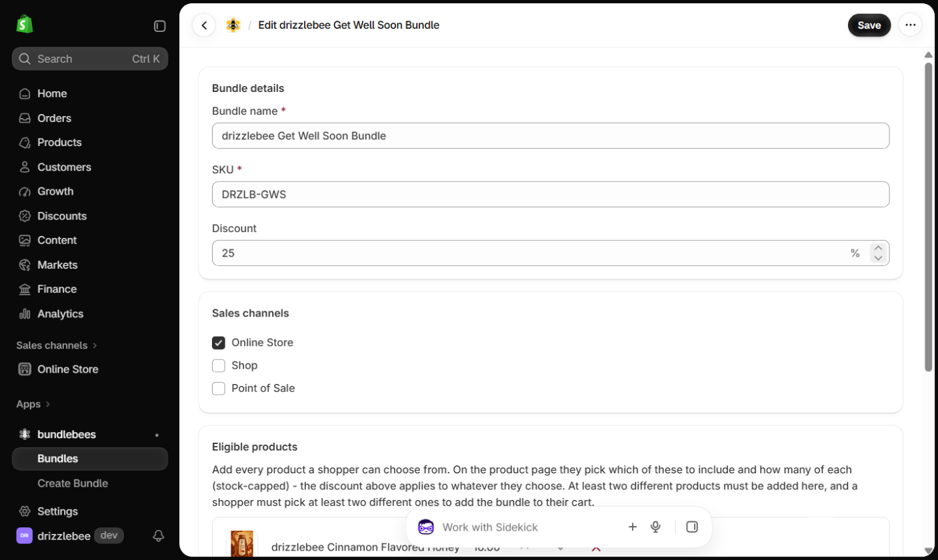Collapse the sidebar with the panel icon
Viewport: 938px width, 560px height.
(160, 26)
